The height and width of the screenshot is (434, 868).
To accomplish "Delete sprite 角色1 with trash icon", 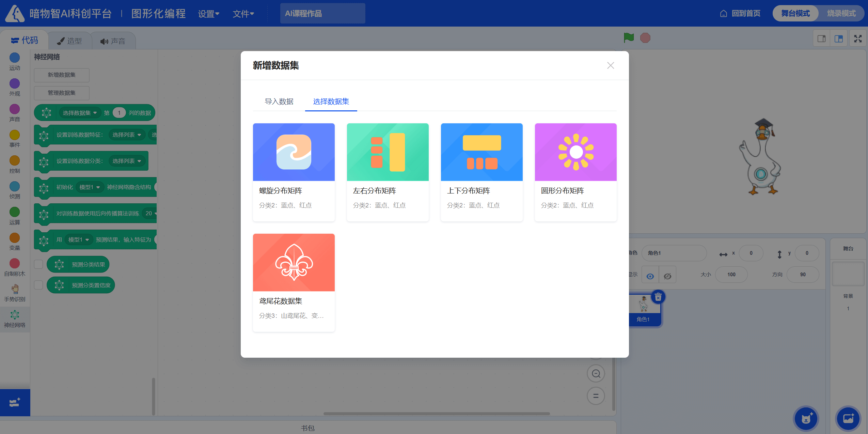I will tap(658, 297).
